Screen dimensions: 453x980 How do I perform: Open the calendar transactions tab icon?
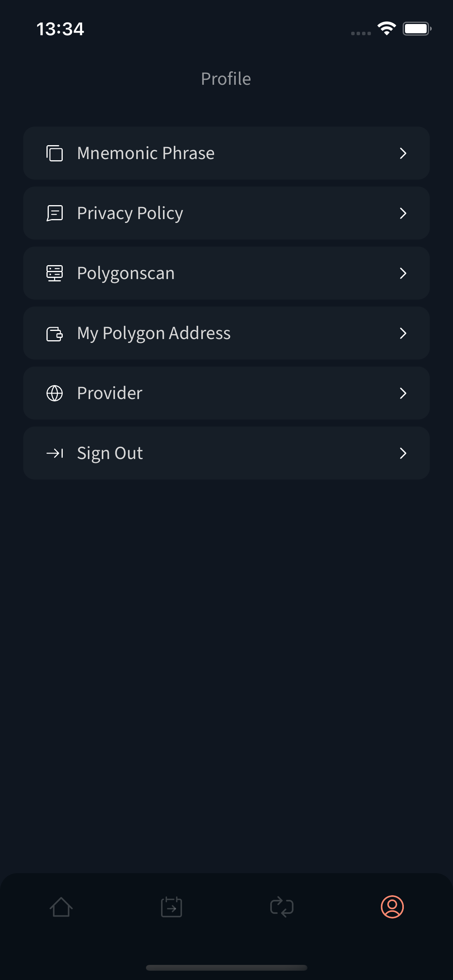click(x=172, y=907)
